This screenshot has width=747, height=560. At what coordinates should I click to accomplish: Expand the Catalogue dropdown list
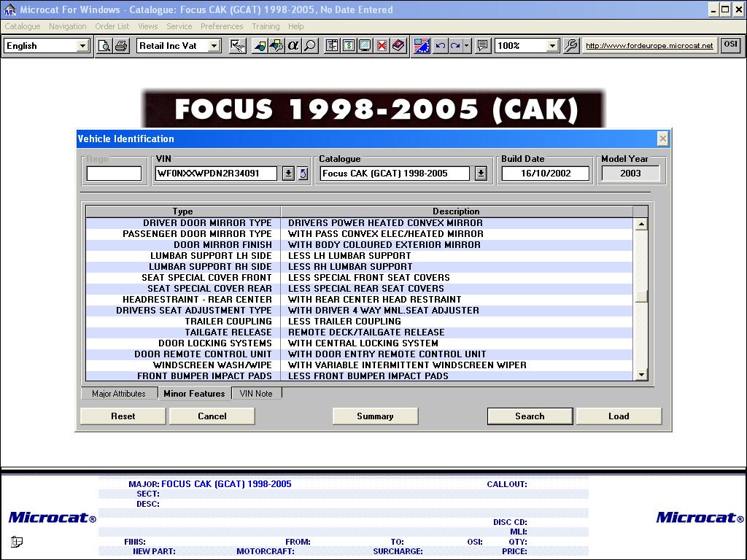click(x=481, y=174)
